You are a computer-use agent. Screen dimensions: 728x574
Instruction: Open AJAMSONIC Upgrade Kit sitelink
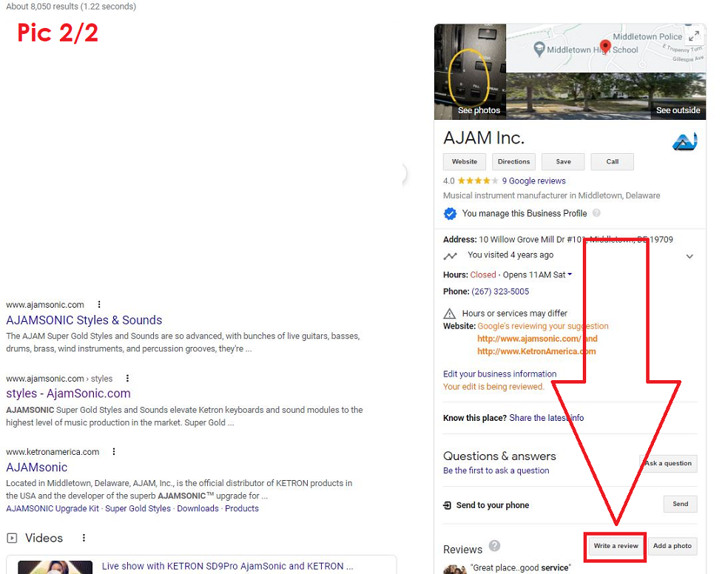53,509
